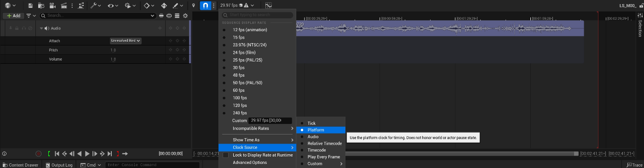Open the Output Log
Screen dimensions: 644x168
pos(59,165)
